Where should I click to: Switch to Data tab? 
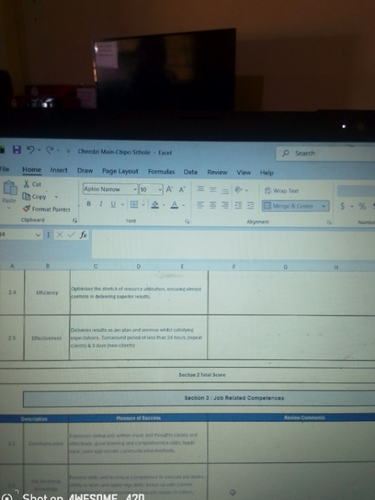(190, 172)
